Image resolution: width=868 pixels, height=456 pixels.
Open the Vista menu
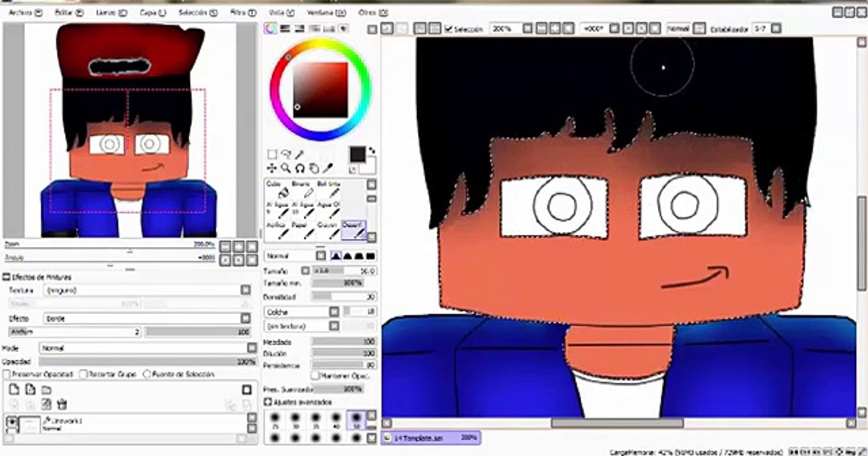pyautogui.click(x=282, y=12)
